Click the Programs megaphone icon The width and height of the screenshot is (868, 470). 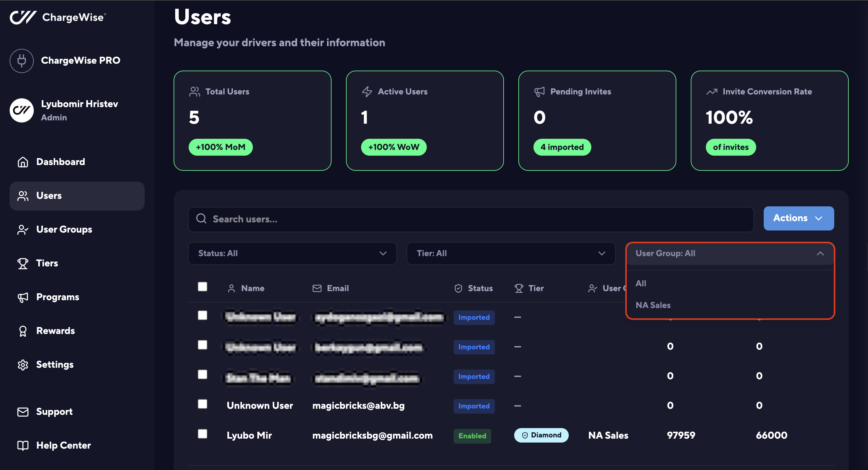pos(23,297)
